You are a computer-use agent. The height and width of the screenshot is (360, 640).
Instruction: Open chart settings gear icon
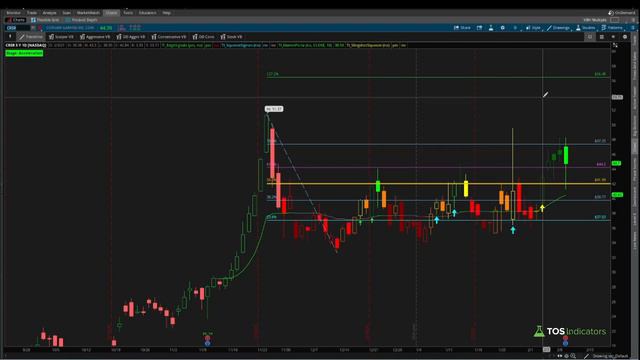(x=502, y=28)
